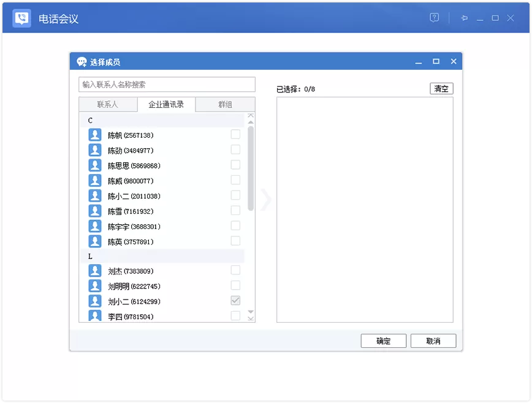Click the scroll-down arrow of contact list
The width and height of the screenshot is (532, 403).
click(251, 312)
